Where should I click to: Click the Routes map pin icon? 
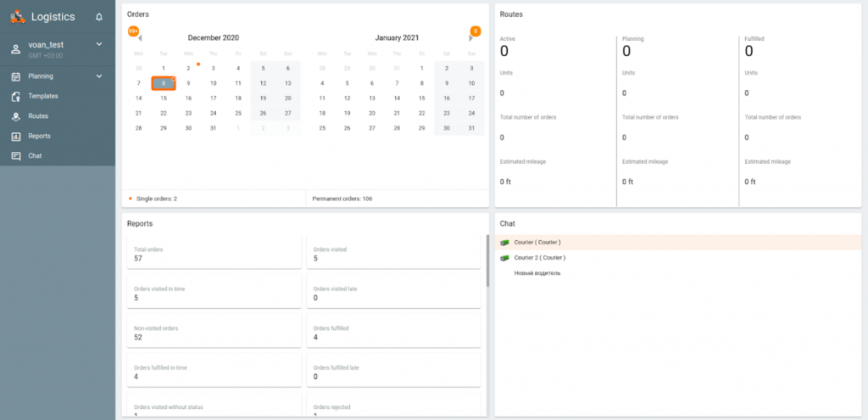(x=15, y=116)
